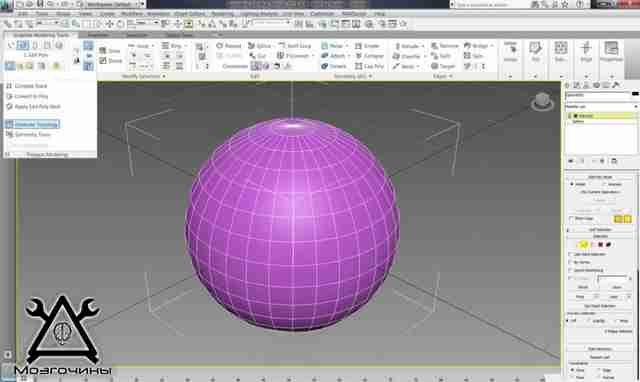Choose Generate Topology menu entry
Image resolution: width=640 pixels, height=382 pixels.
point(32,124)
